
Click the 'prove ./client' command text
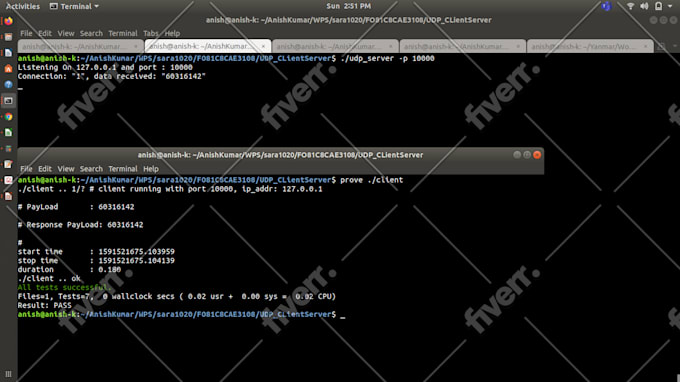[372, 180]
